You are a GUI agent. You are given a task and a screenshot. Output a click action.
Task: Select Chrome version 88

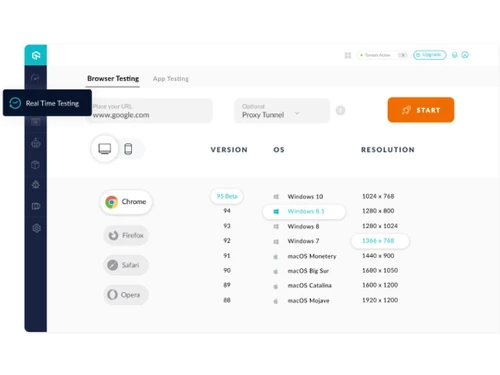pos(227,300)
